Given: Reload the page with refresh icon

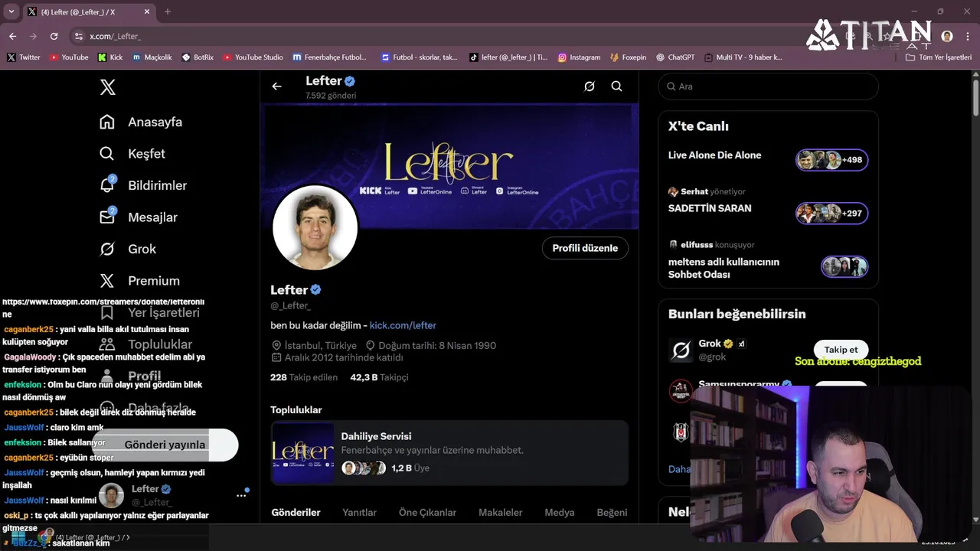Looking at the screenshot, I should pos(54,36).
